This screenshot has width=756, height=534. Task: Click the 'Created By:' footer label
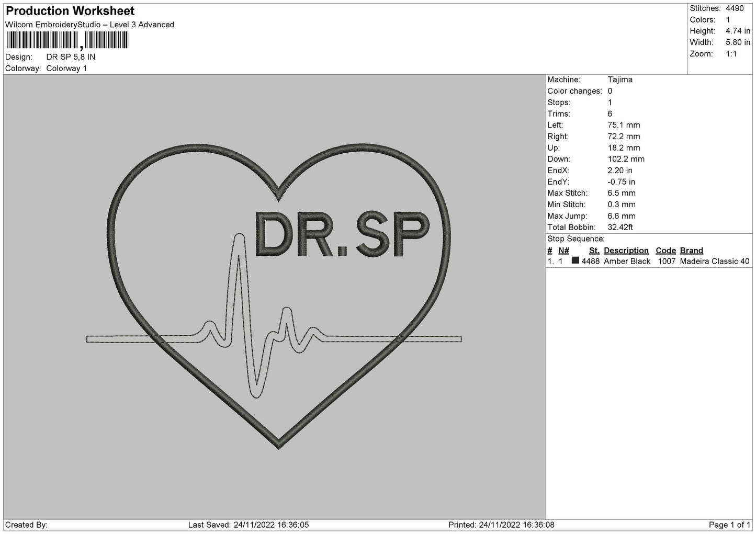[x=27, y=525]
